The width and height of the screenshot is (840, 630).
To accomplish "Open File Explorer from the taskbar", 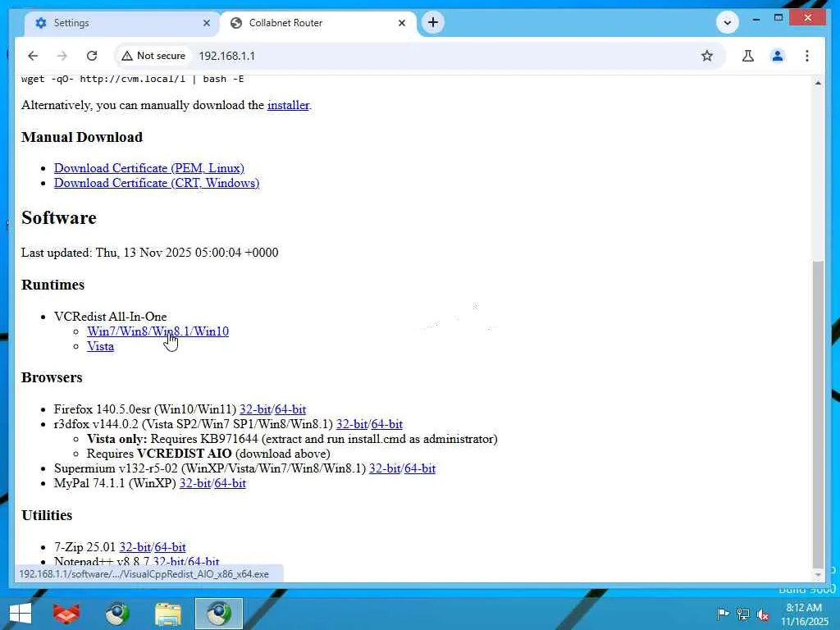I will click(168, 614).
